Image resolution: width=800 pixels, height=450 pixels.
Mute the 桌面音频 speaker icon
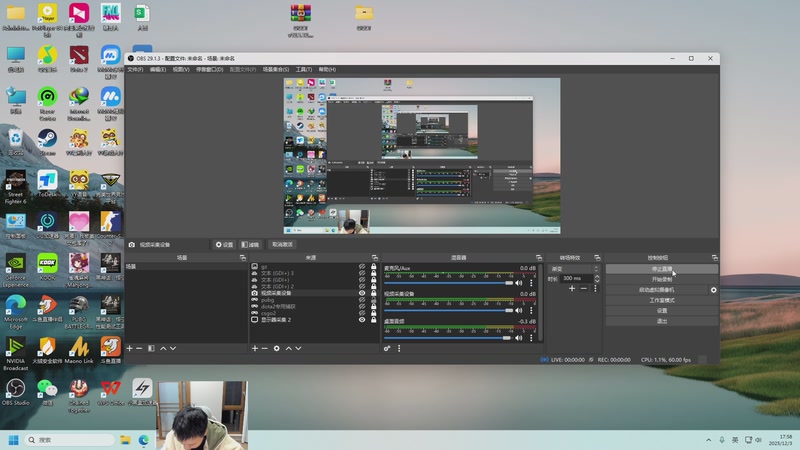[x=519, y=338]
